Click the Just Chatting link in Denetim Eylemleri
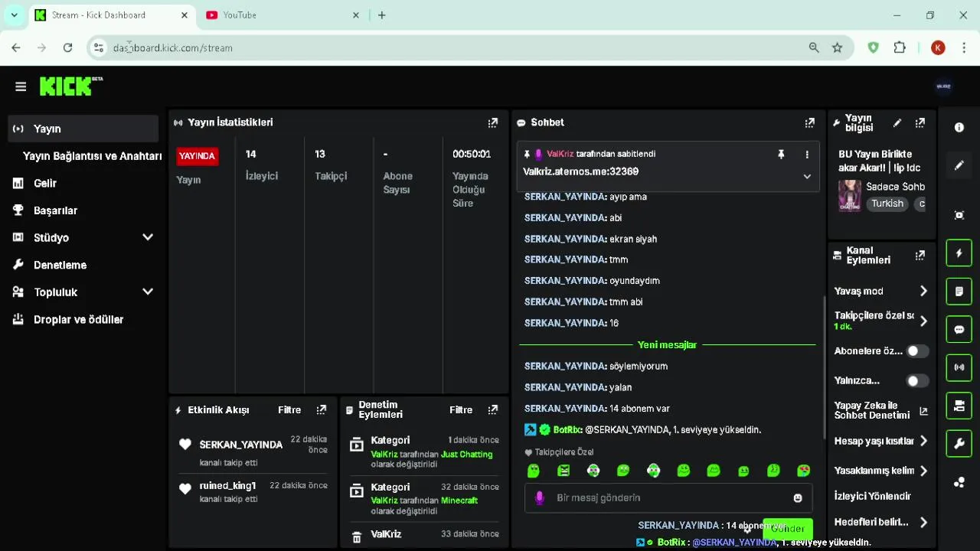This screenshot has width=980, height=551. [x=467, y=455]
